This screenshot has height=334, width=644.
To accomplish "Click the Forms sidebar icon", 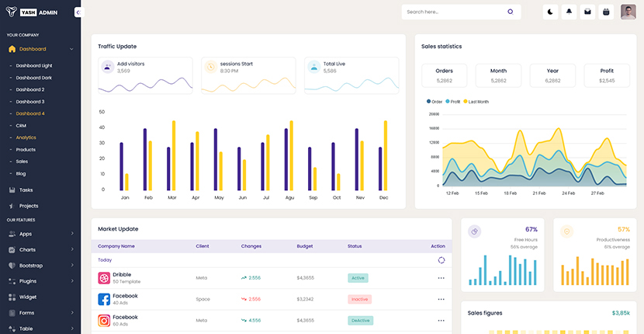I will pos(12,313).
